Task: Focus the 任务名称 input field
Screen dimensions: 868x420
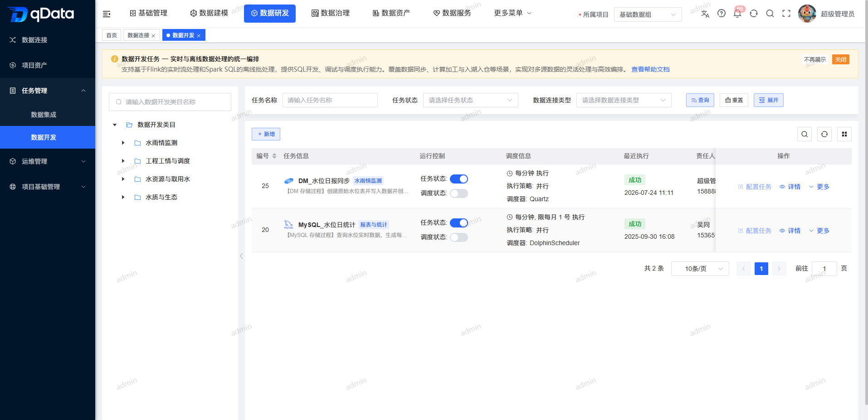Action: (x=330, y=100)
